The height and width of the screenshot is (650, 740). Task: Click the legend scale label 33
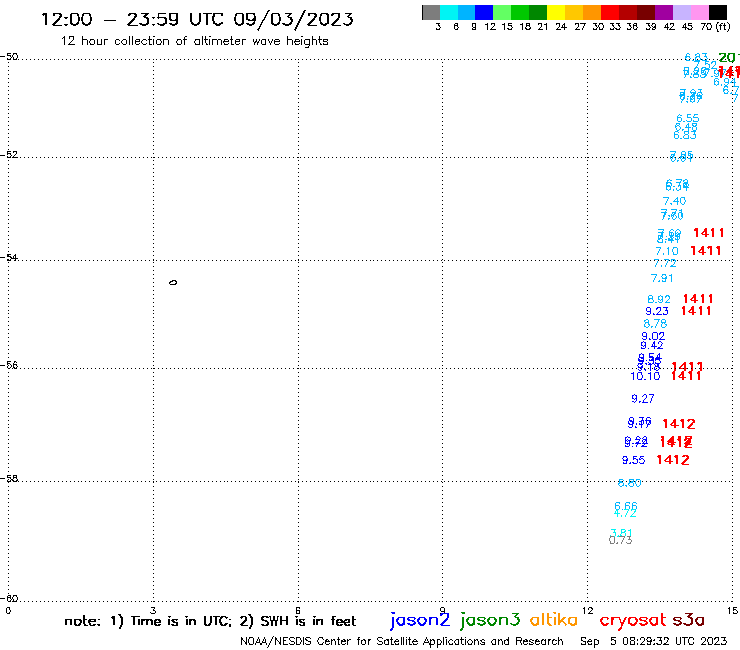pyautogui.click(x=615, y=27)
